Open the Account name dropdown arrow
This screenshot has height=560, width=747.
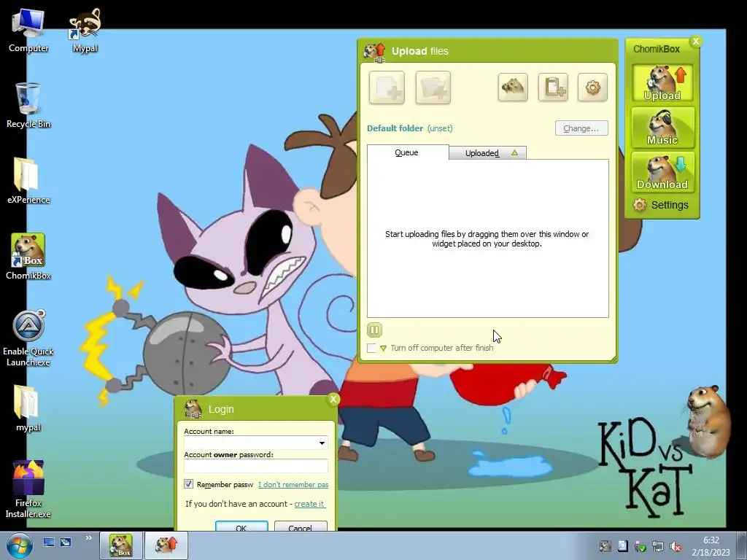tap(322, 443)
